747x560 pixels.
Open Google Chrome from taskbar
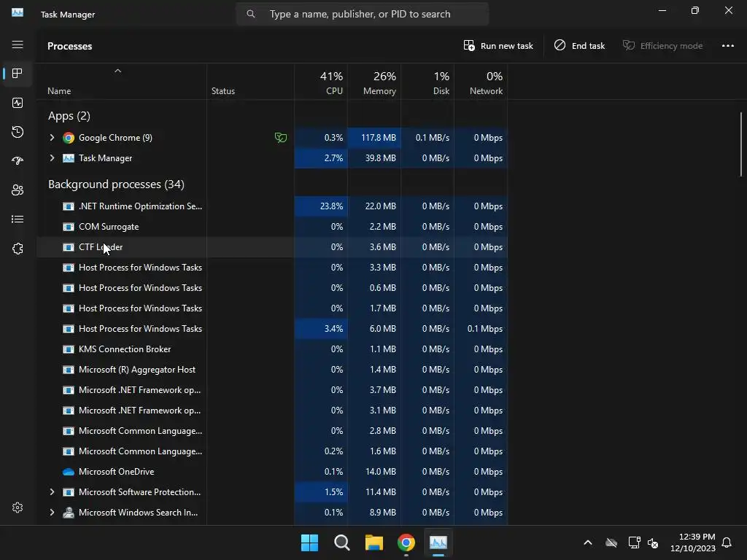406,542
